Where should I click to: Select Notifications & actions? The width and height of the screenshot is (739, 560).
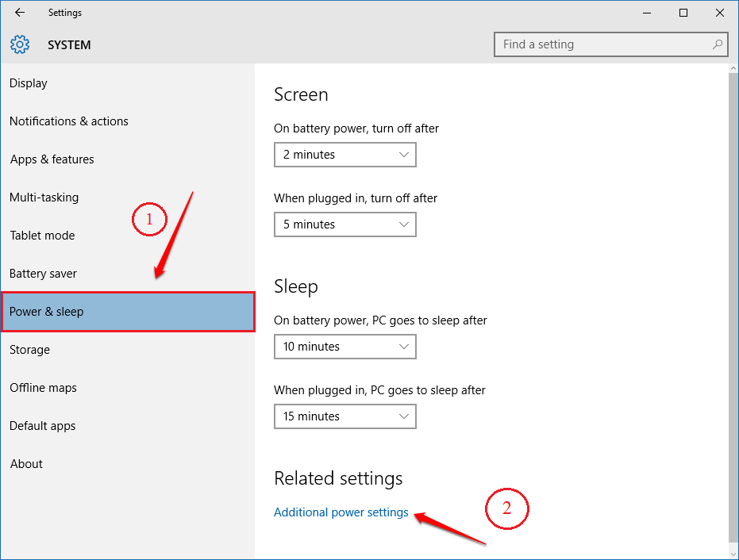68,121
